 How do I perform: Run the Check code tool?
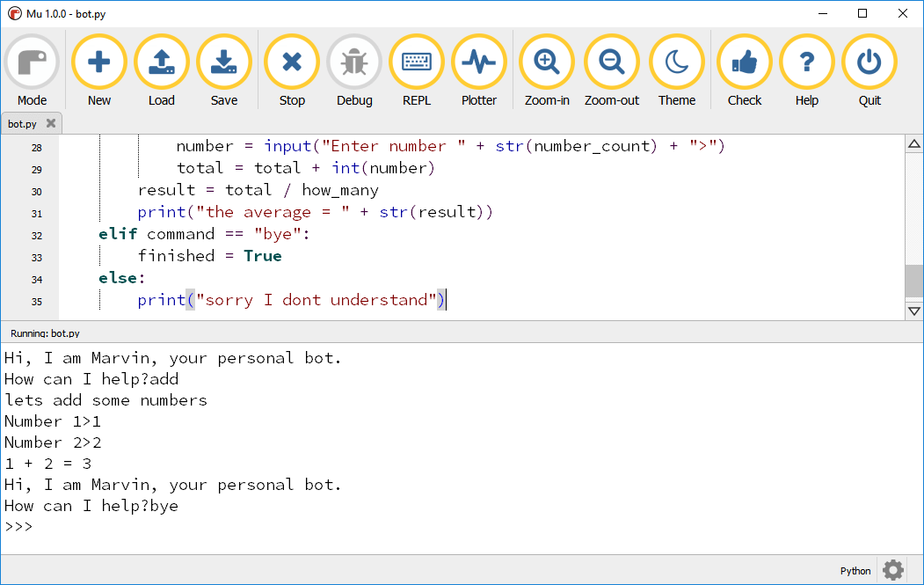click(743, 62)
